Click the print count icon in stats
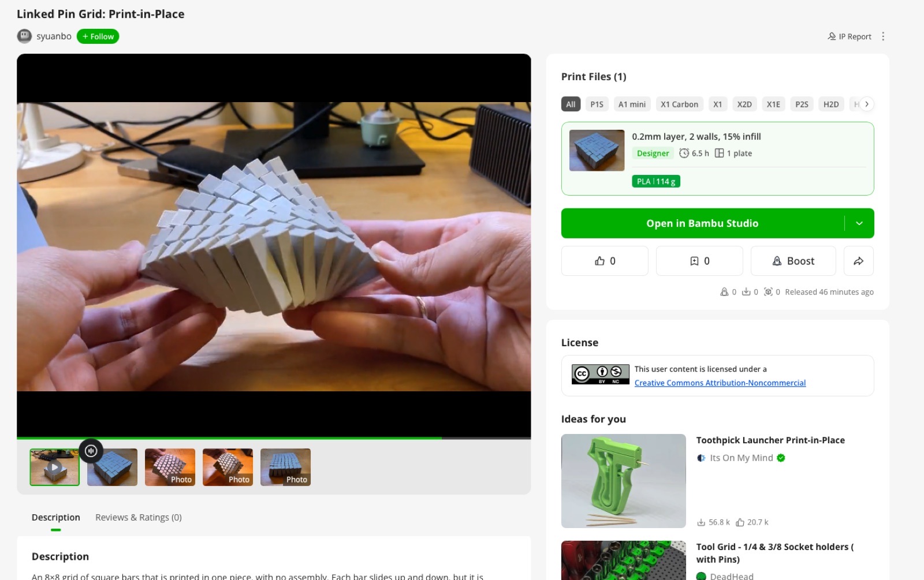Screen dimensions: 924x580 [x=768, y=292]
